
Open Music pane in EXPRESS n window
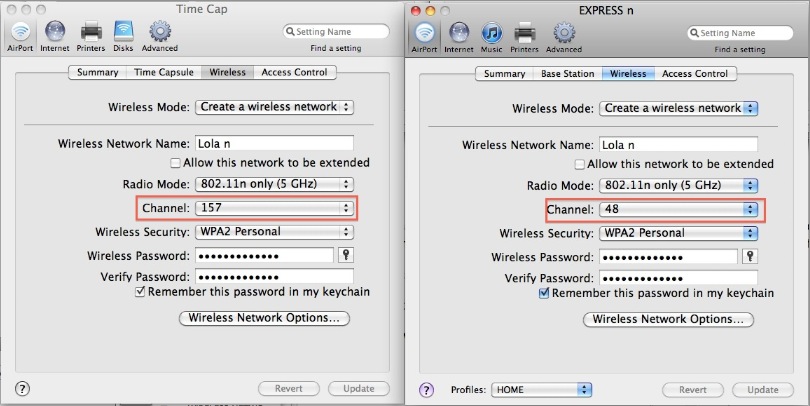(492, 38)
